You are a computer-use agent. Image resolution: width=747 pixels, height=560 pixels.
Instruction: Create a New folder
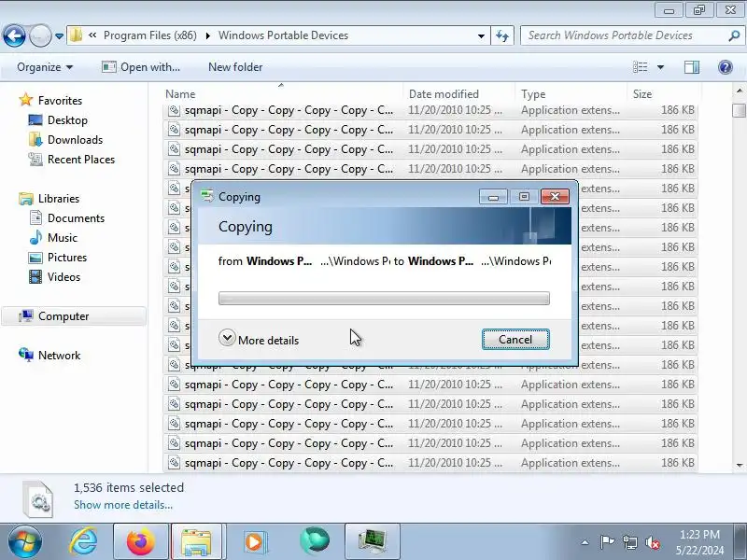pos(235,67)
